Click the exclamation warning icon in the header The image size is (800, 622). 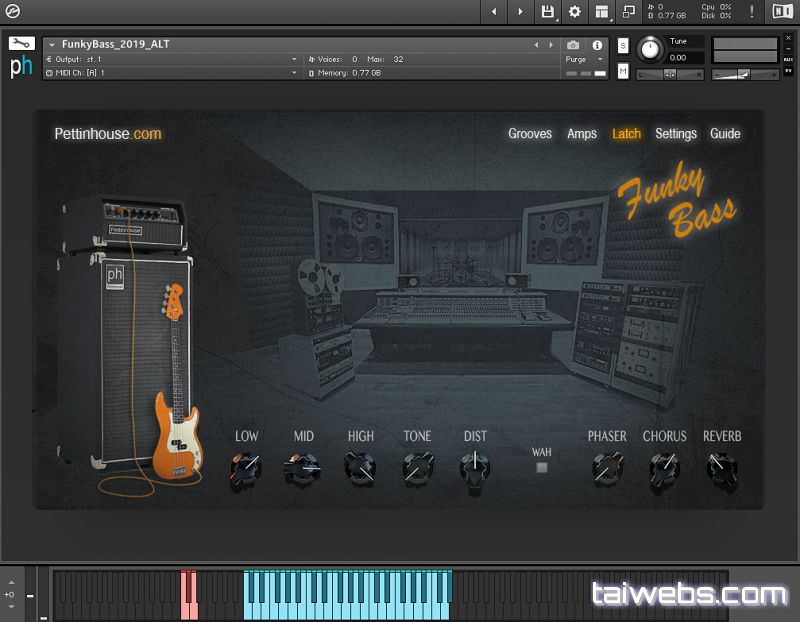[x=752, y=12]
